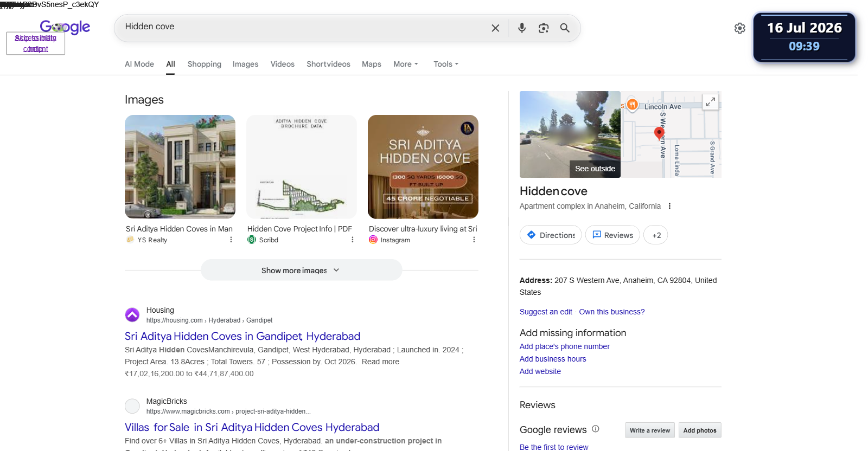
Task: Click Be the first to review
Action: tap(554, 447)
